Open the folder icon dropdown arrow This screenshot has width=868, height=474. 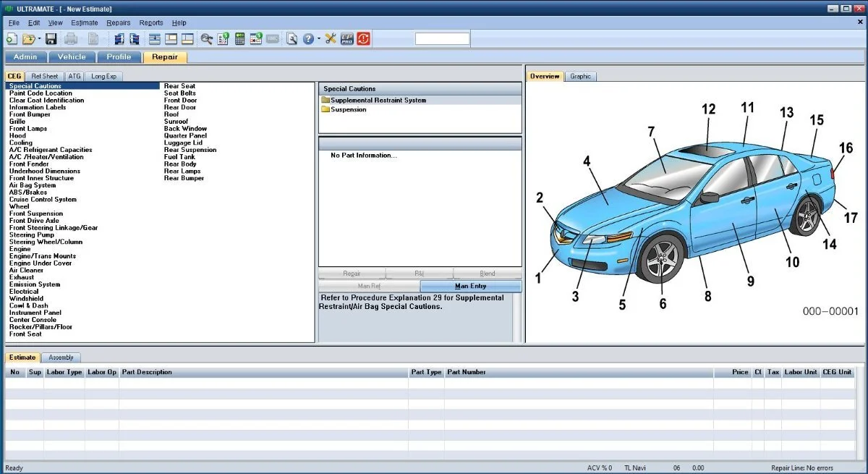coord(38,39)
